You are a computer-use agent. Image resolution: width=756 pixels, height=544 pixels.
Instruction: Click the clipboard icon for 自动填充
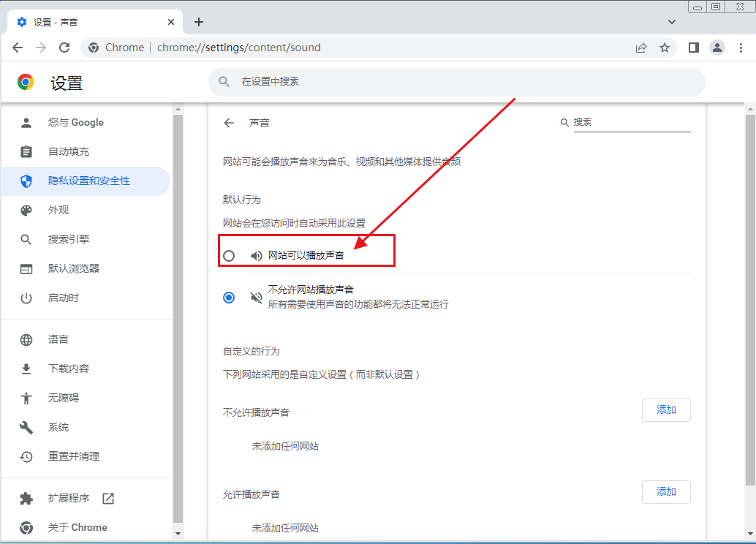tap(26, 151)
